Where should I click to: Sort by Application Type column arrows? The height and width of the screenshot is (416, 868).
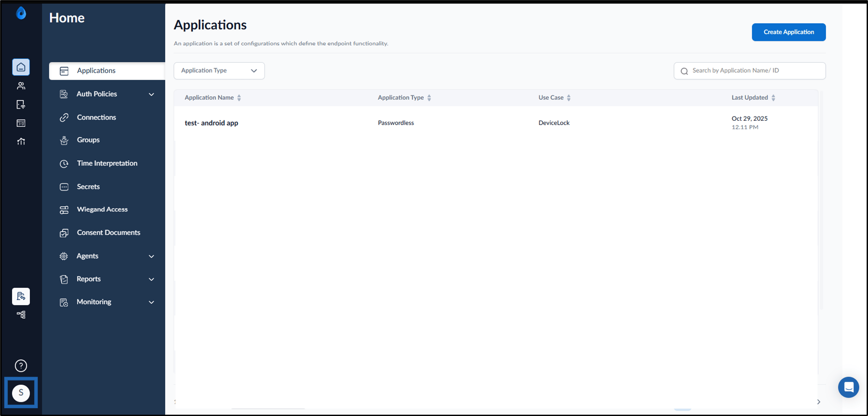tap(429, 98)
